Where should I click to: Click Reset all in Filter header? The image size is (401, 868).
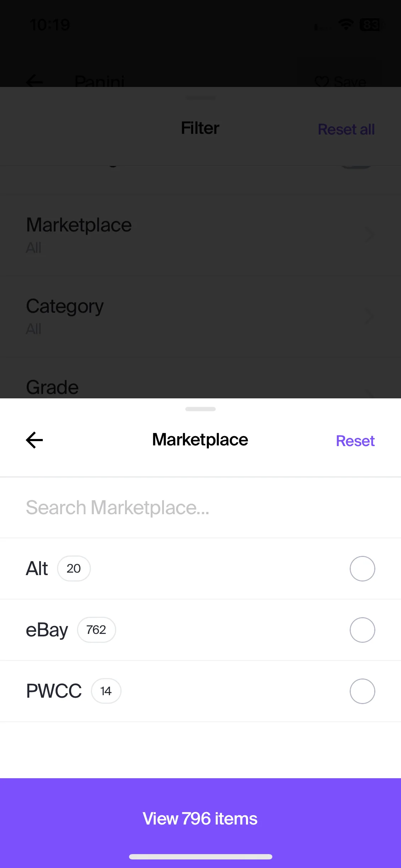click(346, 129)
